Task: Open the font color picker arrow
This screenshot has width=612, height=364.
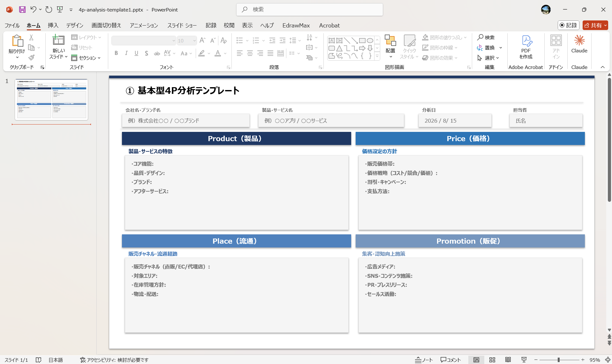Action: point(225,53)
